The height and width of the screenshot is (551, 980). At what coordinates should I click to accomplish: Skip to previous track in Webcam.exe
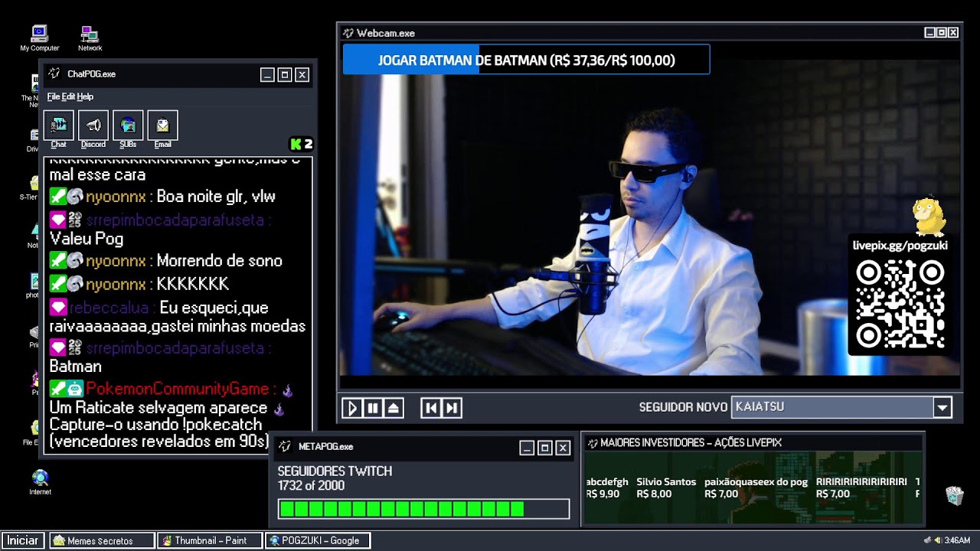pyautogui.click(x=431, y=408)
